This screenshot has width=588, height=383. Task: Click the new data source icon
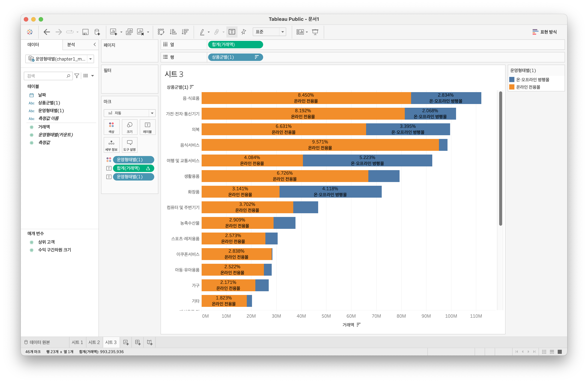coord(97,32)
